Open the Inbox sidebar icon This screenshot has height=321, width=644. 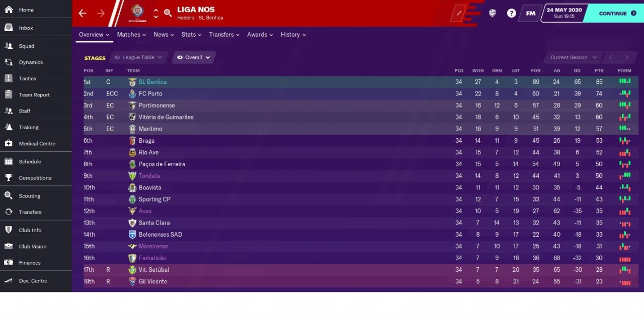point(9,28)
